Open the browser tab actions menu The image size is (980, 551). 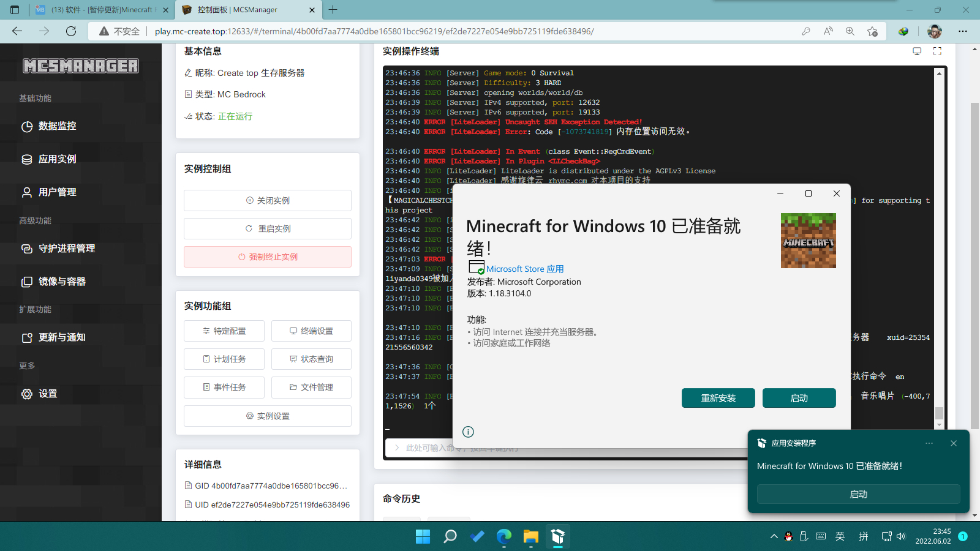(x=15, y=10)
